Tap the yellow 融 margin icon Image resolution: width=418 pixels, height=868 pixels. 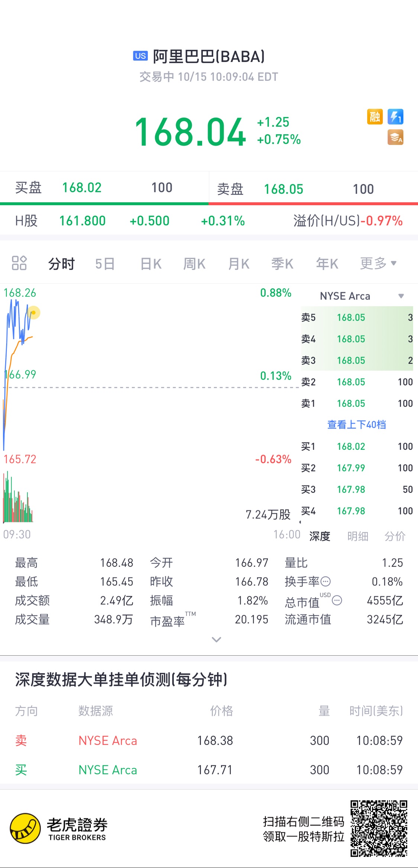tap(375, 117)
